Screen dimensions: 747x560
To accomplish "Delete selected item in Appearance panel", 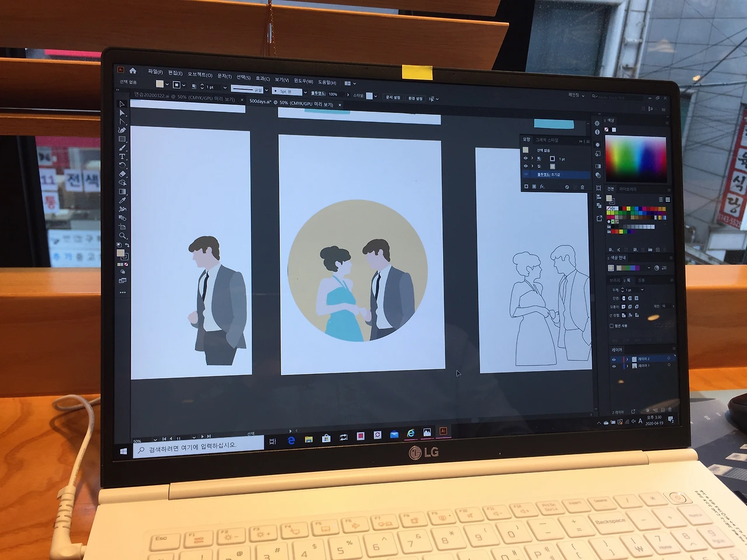I will pos(582,187).
